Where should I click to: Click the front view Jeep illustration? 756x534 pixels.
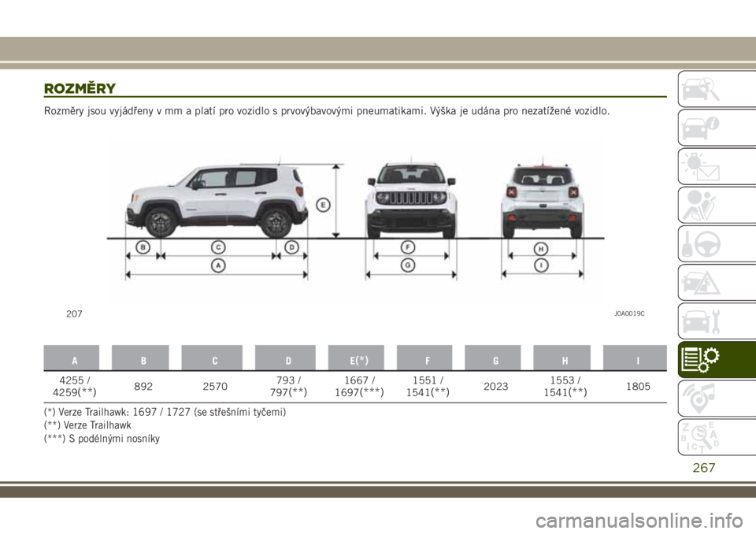[x=411, y=200]
